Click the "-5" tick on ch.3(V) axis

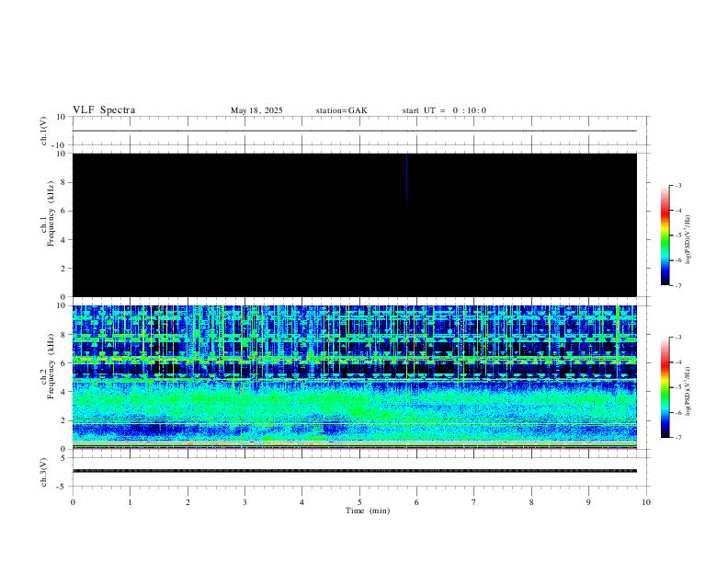click(x=63, y=487)
